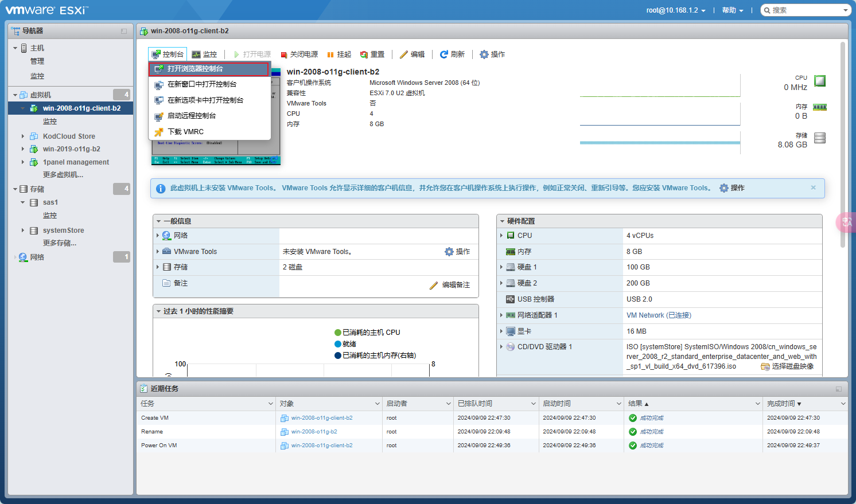The height and width of the screenshot is (504, 856).
Task: Toggle the consumed host memory (已消耗的主机内存) legend
Action: tap(375, 355)
